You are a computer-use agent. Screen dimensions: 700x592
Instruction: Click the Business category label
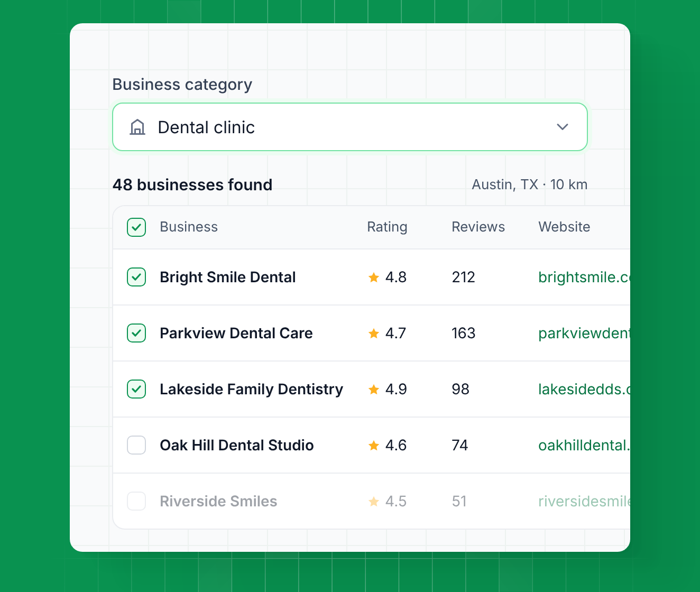(x=182, y=85)
